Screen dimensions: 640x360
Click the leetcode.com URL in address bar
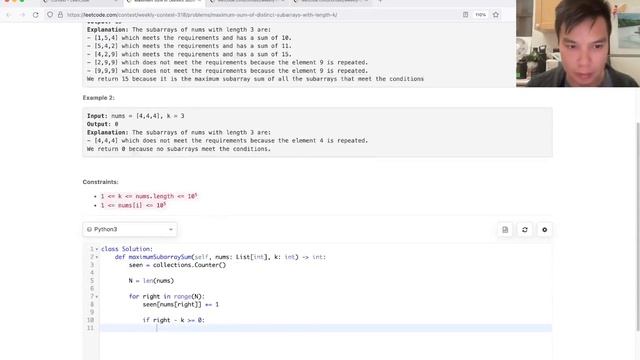(x=202, y=15)
